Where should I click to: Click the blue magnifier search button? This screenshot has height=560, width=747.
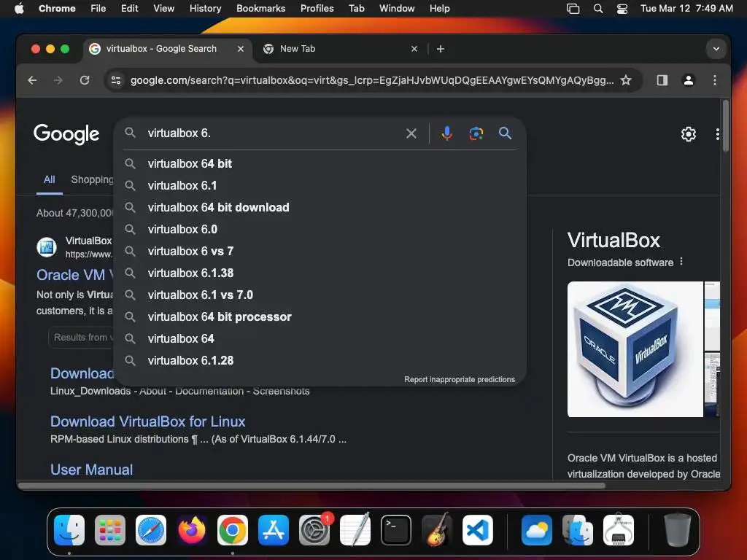coord(505,133)
